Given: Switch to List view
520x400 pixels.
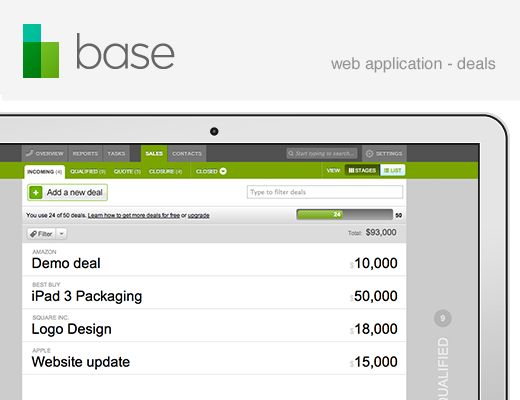Looking at the screenshot, I should (393, 170).
